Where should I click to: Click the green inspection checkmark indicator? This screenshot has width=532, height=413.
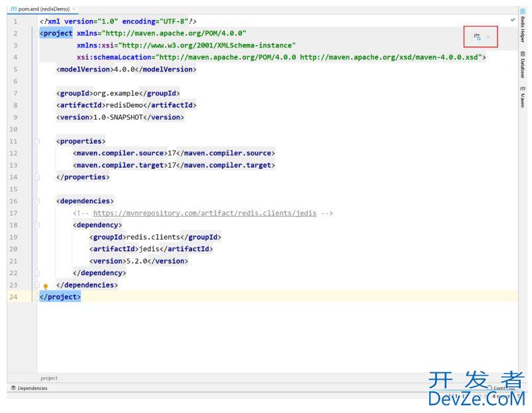(x=513, y=20)
